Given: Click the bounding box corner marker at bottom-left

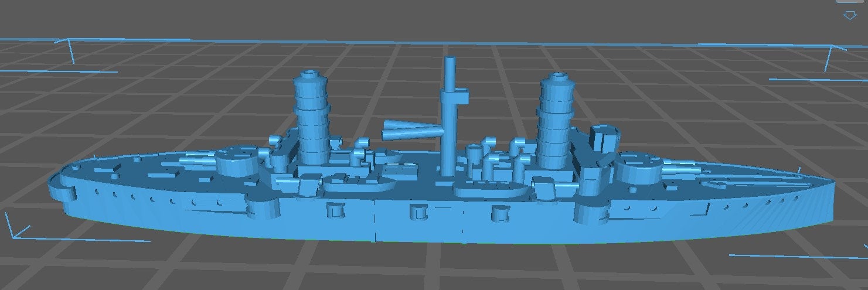Looking at the screenshot, I should coord(13,230).
